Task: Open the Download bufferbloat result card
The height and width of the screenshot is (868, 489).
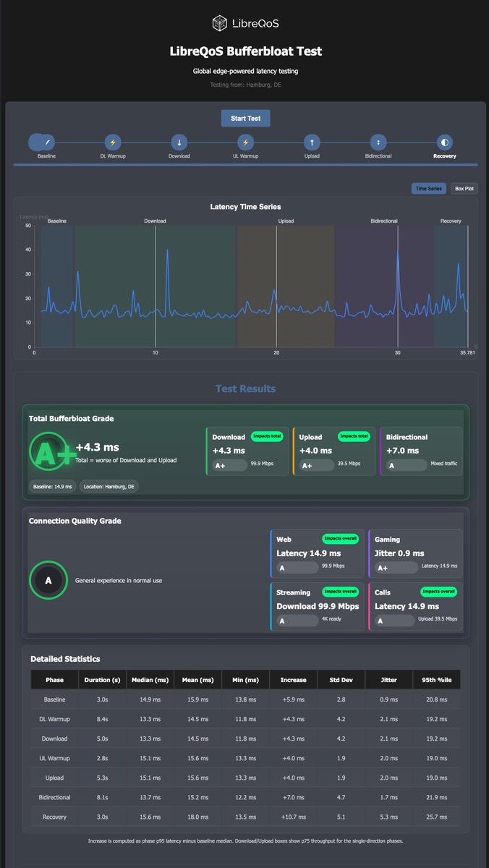Action: (x=247, y=451)
